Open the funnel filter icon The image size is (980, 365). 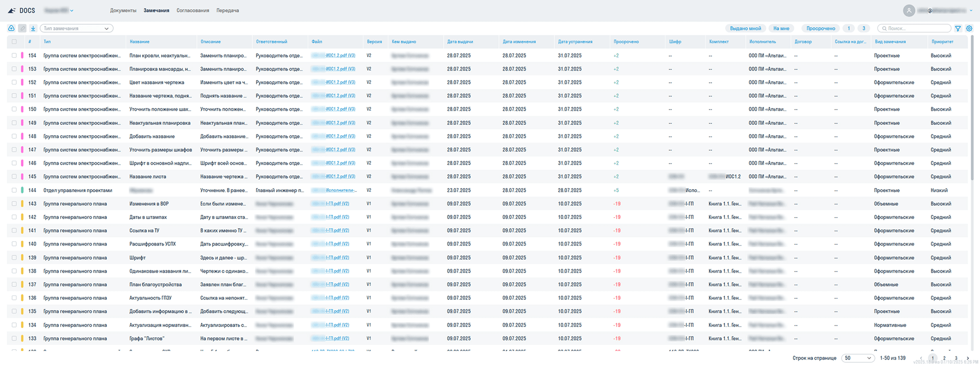pyautogui.click(x=958, y=28)
